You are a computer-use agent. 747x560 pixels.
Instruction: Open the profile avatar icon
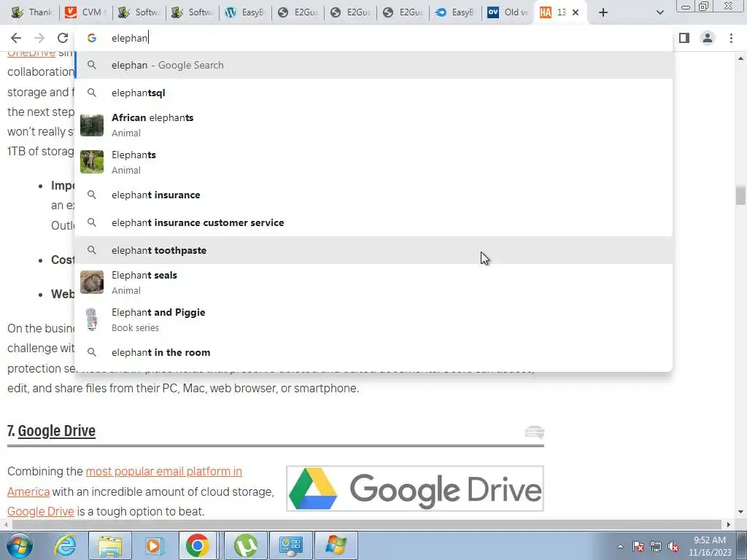708,38
